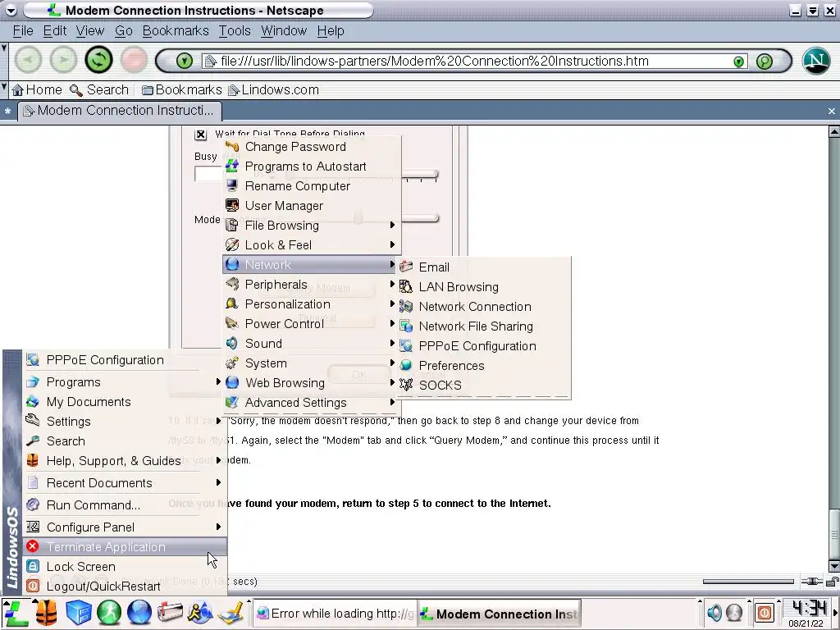Click the Back navigation arrow button
Screen dimensions: 840x630
[x=28, y=60]
